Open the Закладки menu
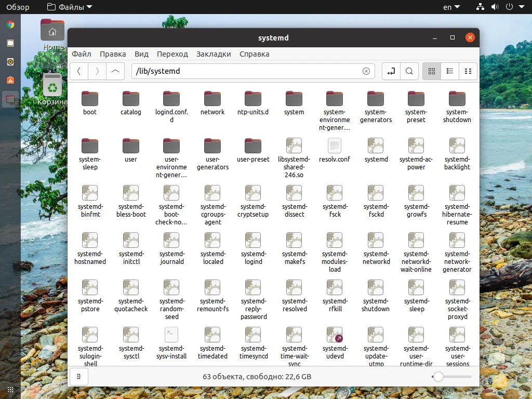532x399 pixels. point(214,54)
